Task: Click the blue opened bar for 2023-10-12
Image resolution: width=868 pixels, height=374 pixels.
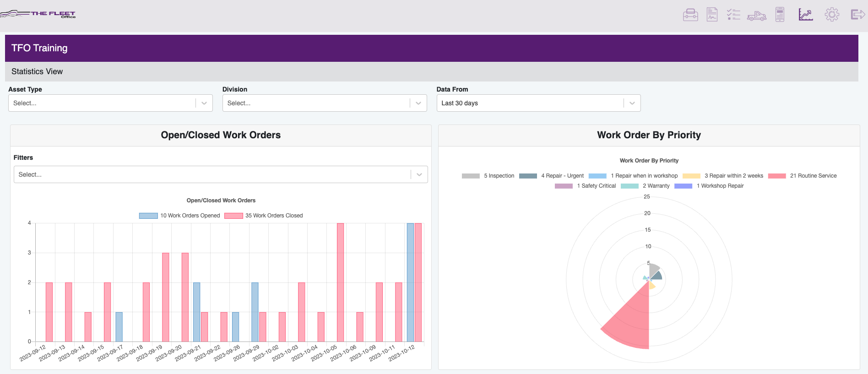Action: tap(410, 282)
